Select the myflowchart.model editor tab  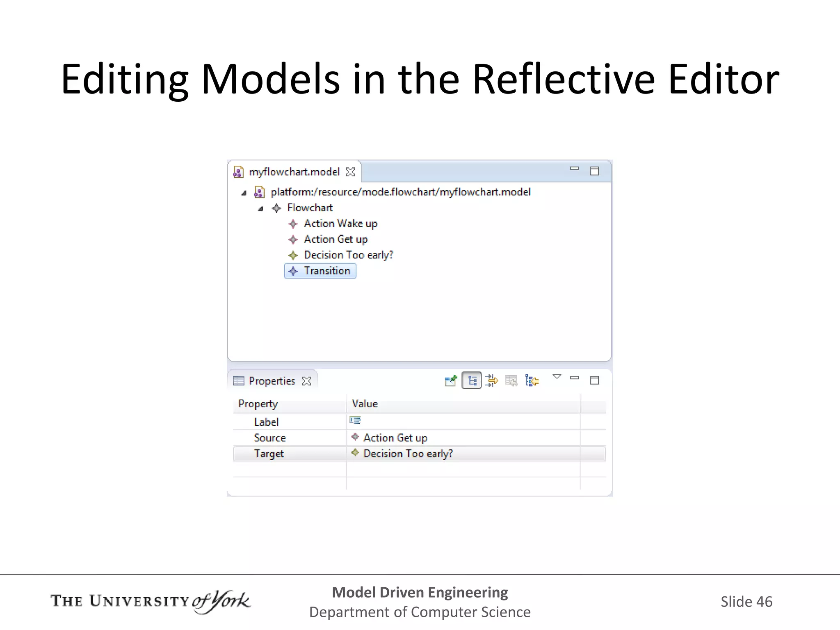(294, 172)
